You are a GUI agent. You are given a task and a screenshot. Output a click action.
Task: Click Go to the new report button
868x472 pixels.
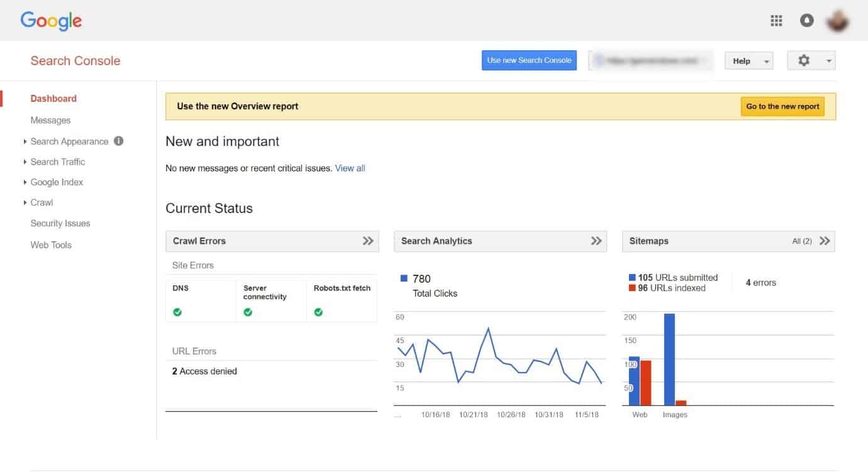[x=782, y=106]
